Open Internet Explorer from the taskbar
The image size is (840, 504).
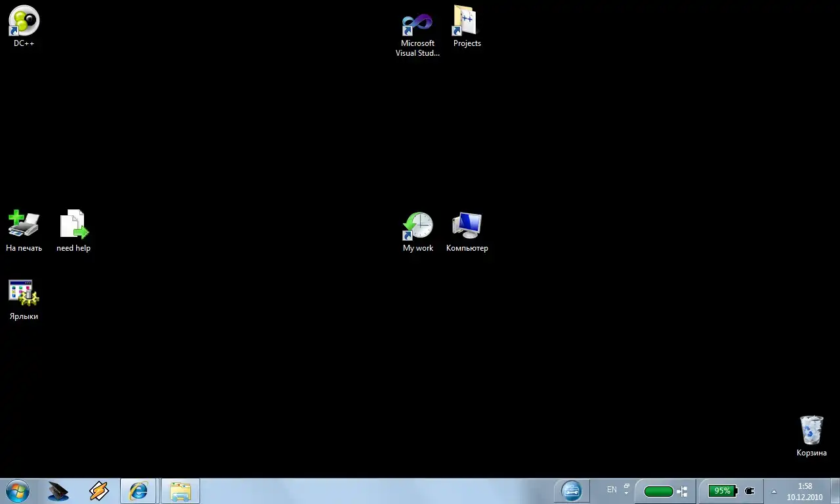(x=138, y=491)
